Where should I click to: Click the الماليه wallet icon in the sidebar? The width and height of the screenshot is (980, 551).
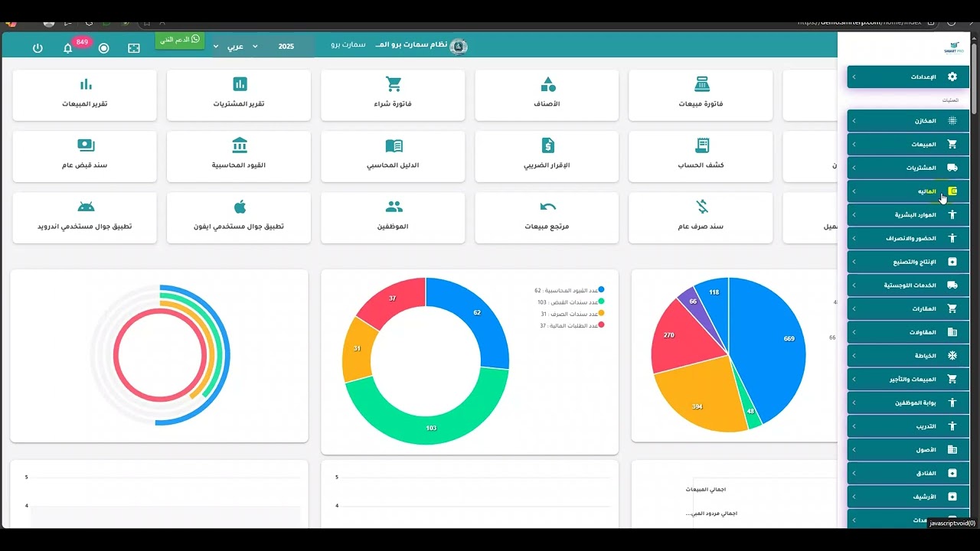[952, 191]
